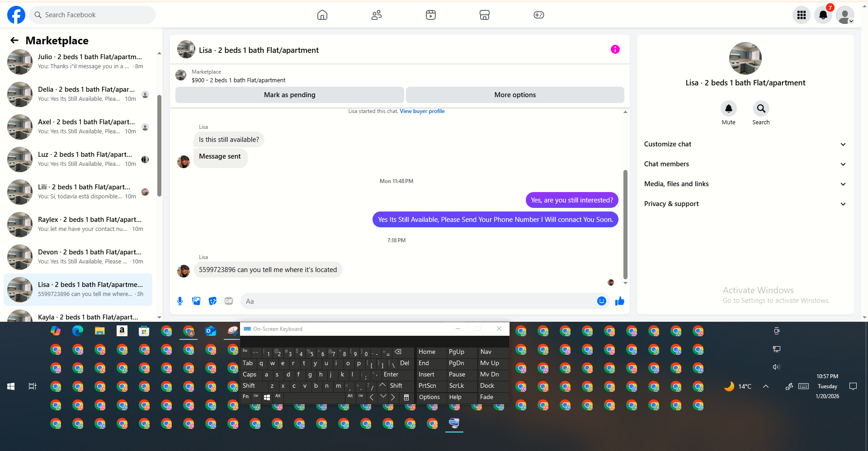Show hidden system tray icons

pyautogui.click(x=766, y=386)
